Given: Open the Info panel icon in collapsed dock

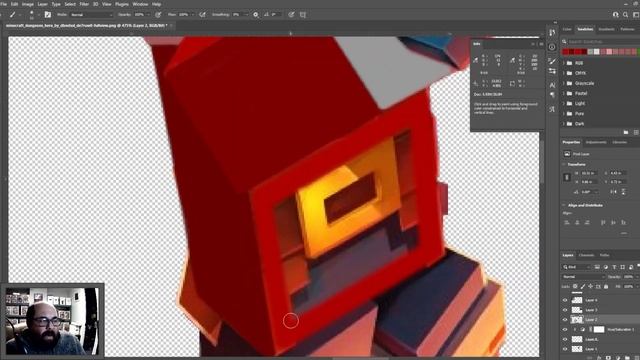Looking at the screenshot, I should [x=552, y=47].
